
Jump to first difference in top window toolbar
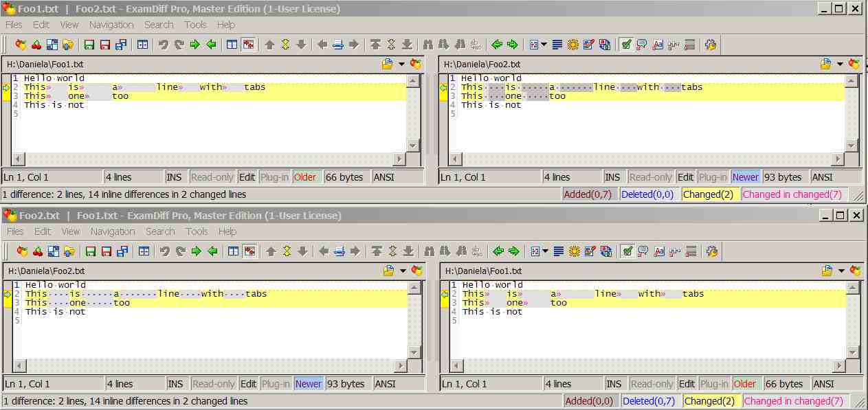coord(375,45)
